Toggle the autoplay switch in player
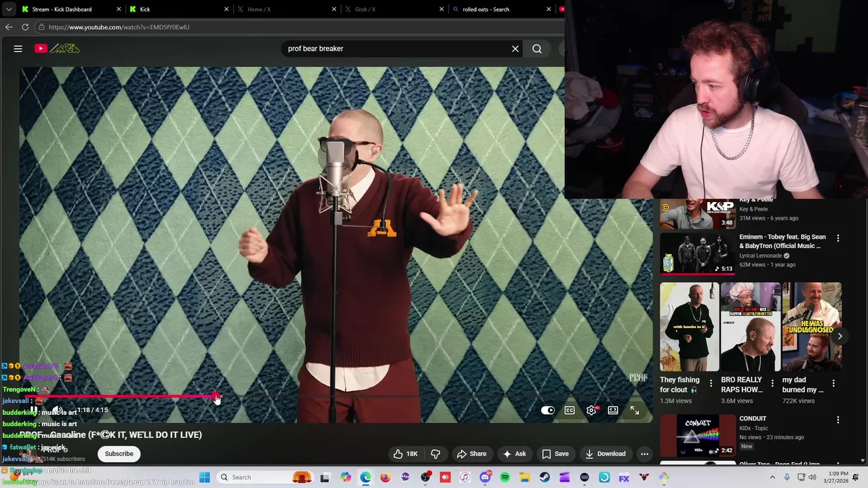868x488 pixels. pyautogui.click(x=548, y=410)
